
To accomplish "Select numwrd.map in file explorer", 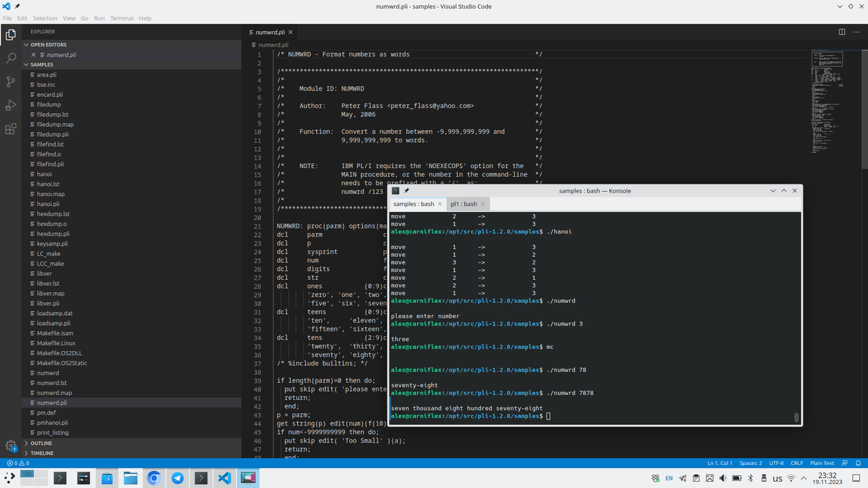I will tap(132, 392).
